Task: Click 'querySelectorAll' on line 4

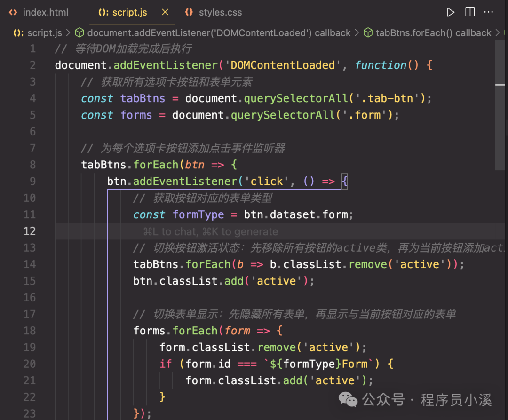Action: pyautogui.click(x=288, y=98)
